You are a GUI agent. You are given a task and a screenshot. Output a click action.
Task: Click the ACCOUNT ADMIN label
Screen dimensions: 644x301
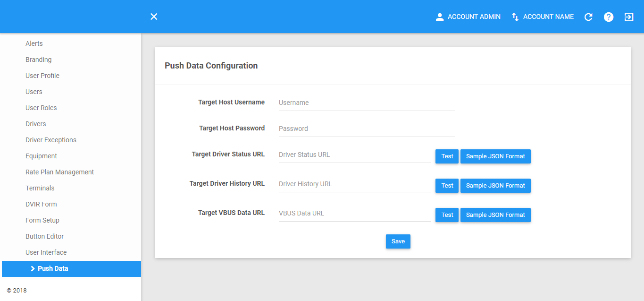point(474,17)
